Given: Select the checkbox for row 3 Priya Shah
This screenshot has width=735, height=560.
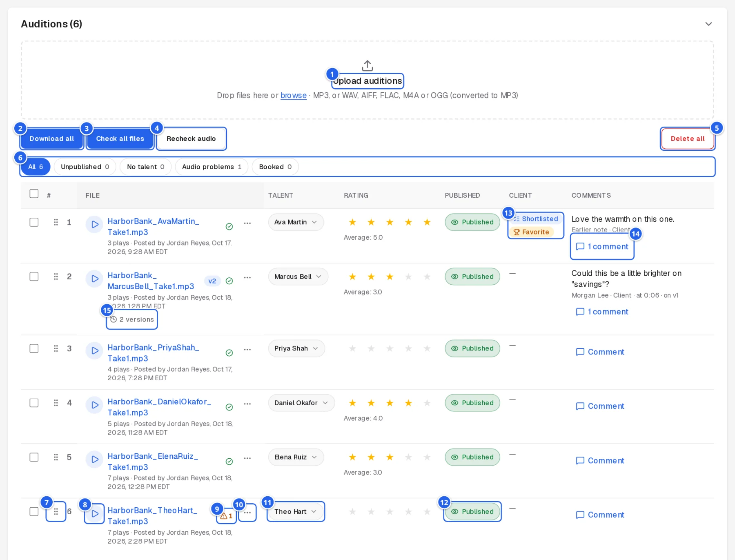Looking at the screenshot, I should [x=34, y=348].
